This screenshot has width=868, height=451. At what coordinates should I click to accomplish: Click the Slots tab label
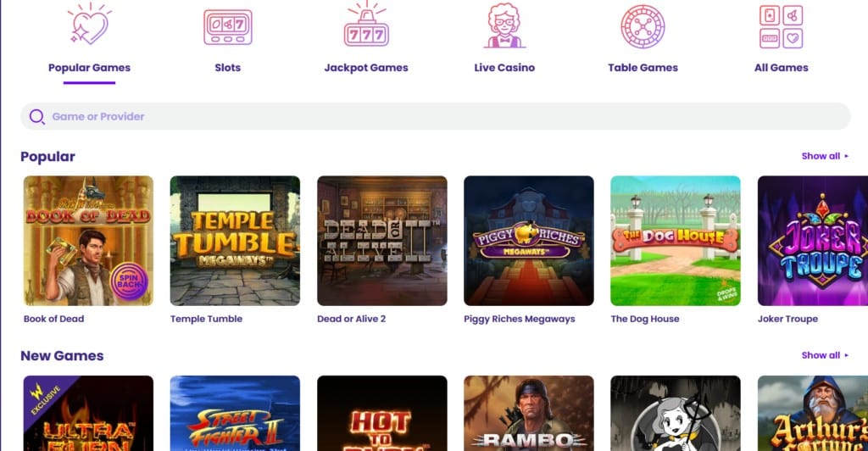(x=227, y=68)
